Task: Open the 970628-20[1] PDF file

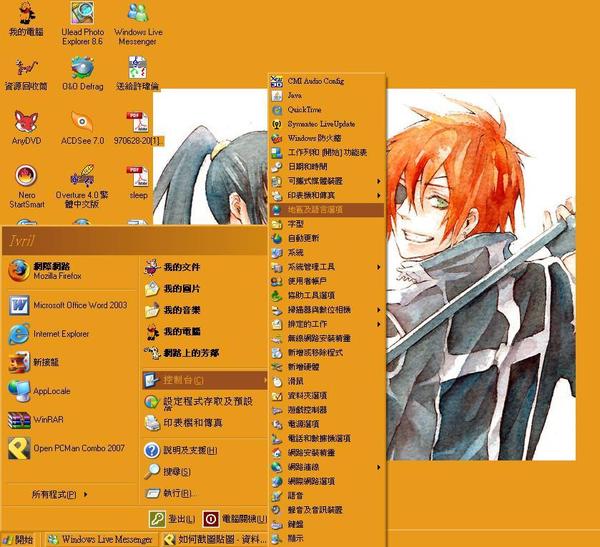Action: tap(138, 128)
